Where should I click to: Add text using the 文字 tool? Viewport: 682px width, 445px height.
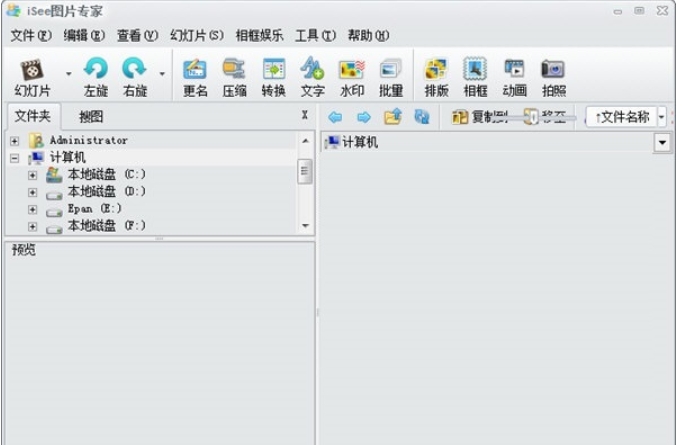tap(312, 78)
